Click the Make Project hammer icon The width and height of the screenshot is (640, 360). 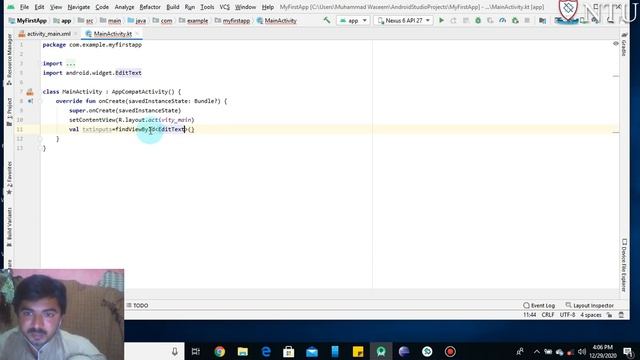pos(327,20)
